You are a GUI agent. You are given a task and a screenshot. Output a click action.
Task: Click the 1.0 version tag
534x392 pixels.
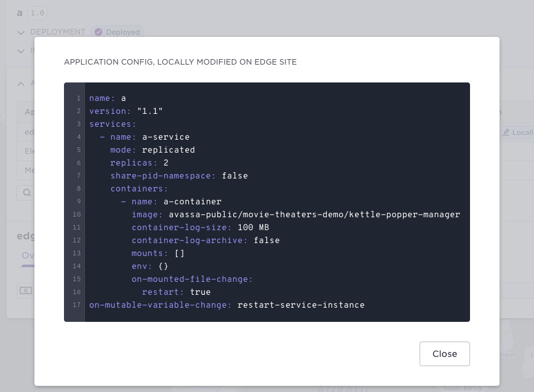37,13
